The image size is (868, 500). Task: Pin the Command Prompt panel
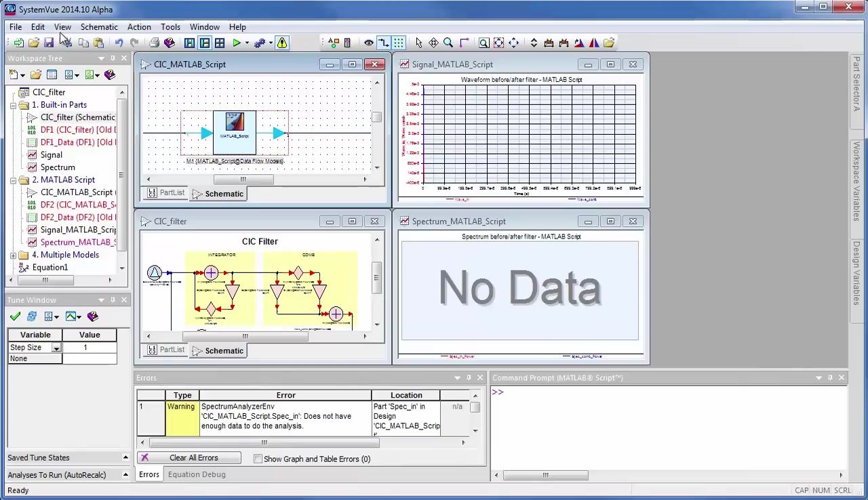[x=830, y=377]
